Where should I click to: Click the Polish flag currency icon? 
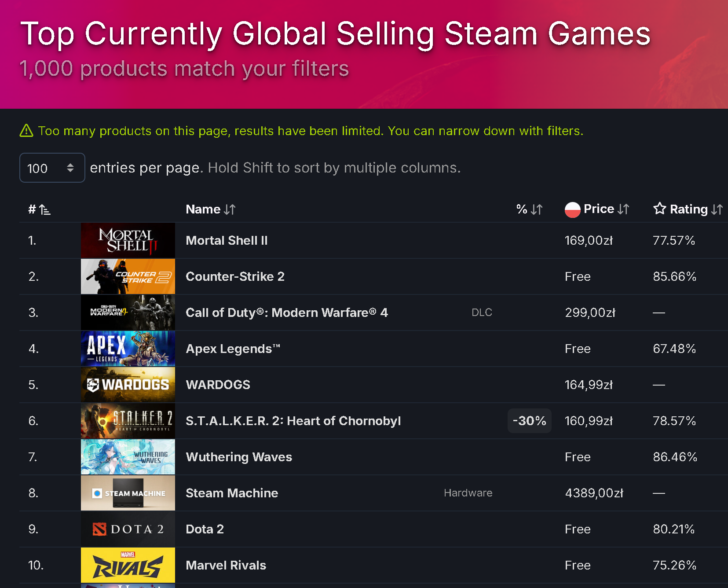pyautogui.click(x=572, y=209)
